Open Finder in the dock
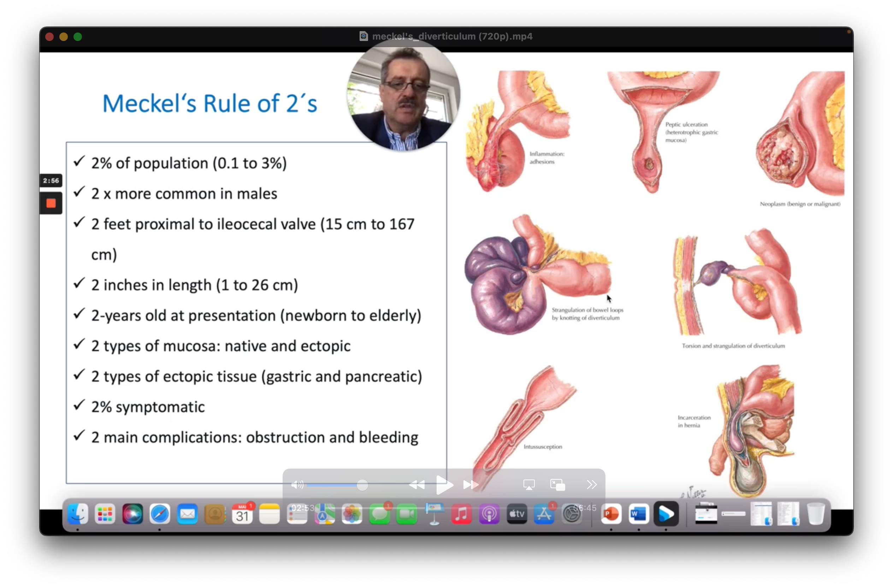The height and width of the screenshot is (588, 893). point(78,514)
